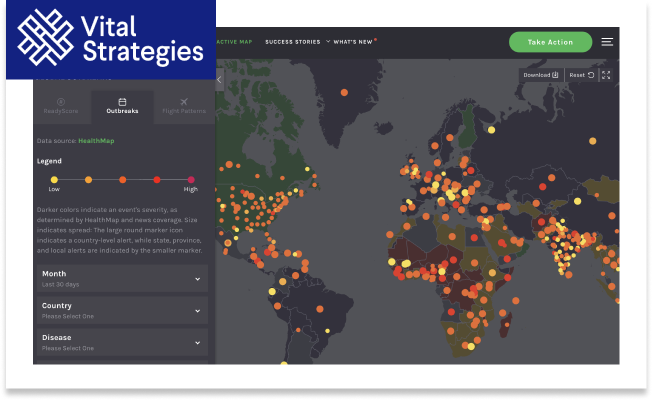The width and height of the screenshot is (653, 401).
Task: Click the 'Legend' heading
Action: [49, 161]
